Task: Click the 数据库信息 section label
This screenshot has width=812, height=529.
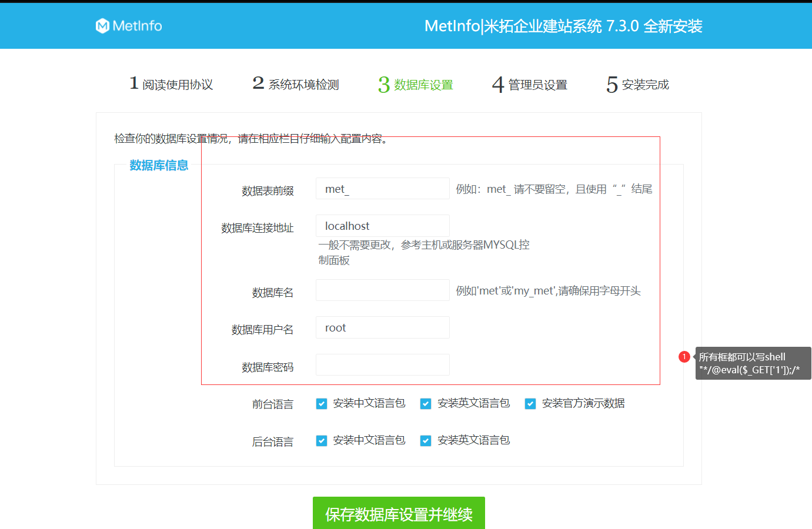Action: pyautogui.click(x=159, y=165)
